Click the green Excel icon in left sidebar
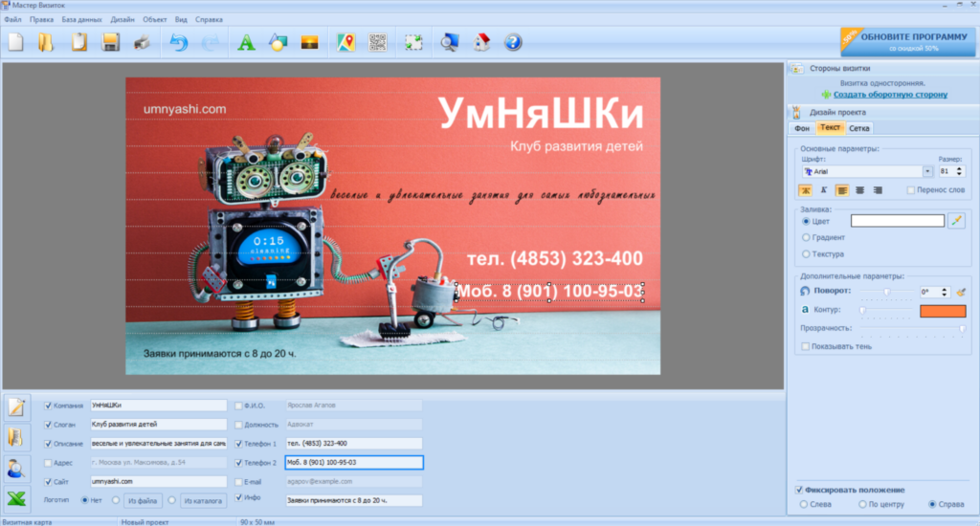The image size is (980, 526). click(x=18, y=498)
